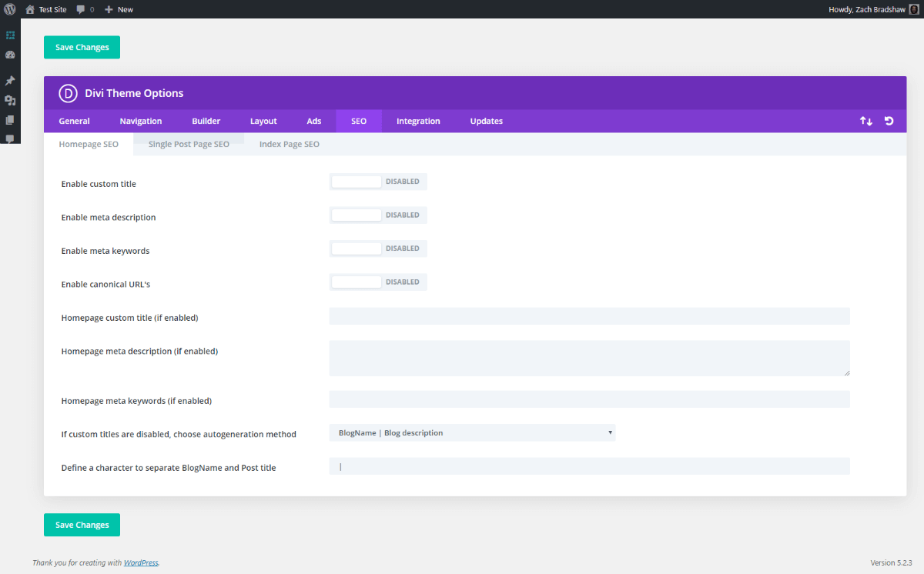
Task: Visit Test Site home icon
Action: 30,9
